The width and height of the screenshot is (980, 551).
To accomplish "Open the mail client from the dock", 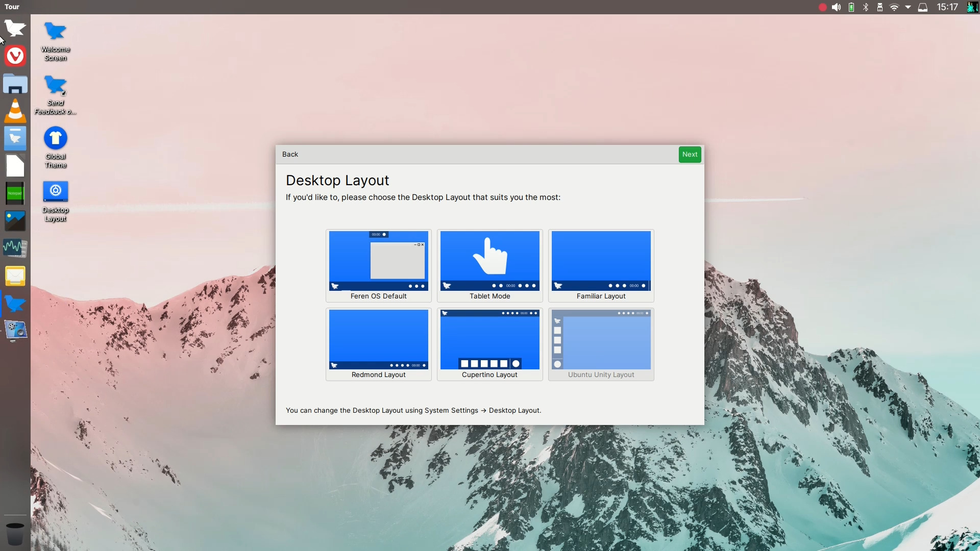I will click(15, 276).
